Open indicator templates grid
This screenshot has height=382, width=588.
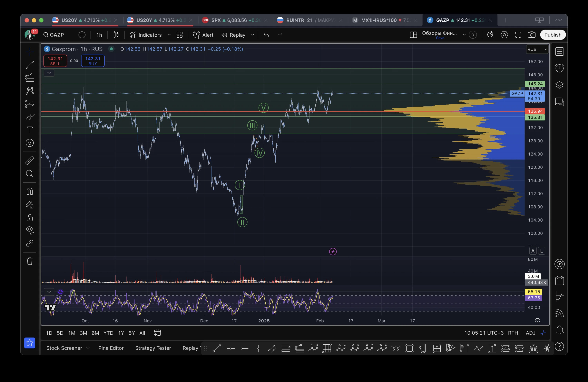tap(180, 35)
